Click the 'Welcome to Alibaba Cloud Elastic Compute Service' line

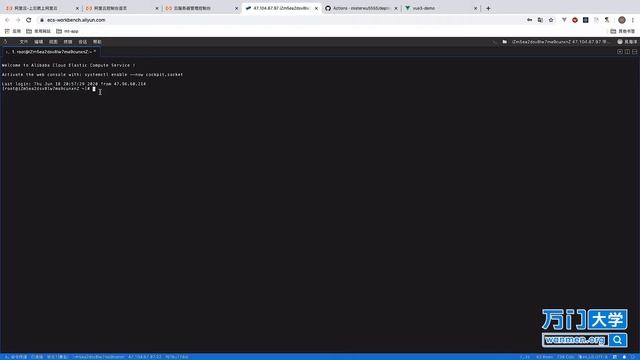68,65
